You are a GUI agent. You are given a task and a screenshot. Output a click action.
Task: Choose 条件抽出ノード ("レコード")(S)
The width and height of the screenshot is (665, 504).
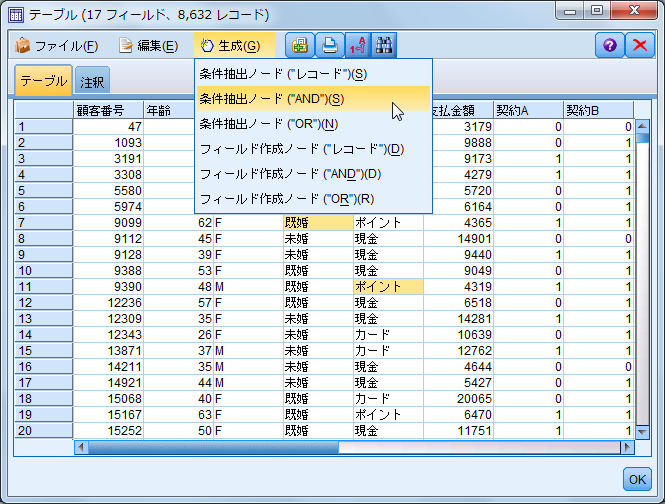point(313,74)
